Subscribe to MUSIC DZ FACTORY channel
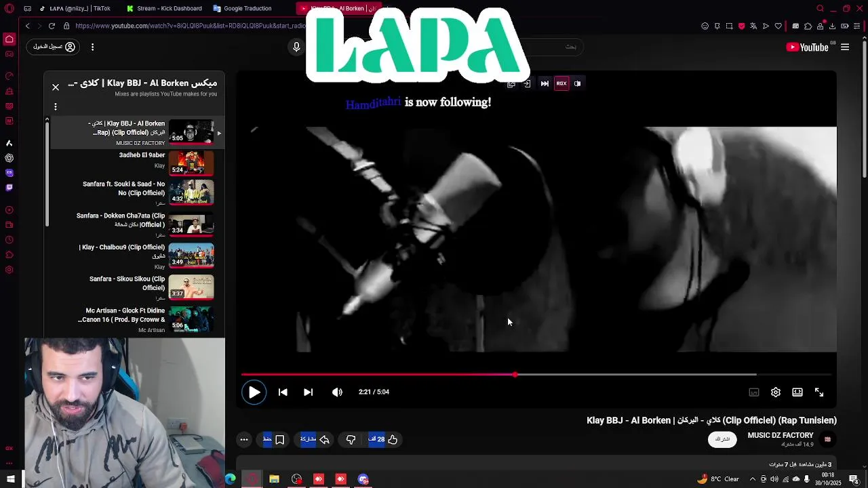The width and height of the screenshot is (868, 488). click(x=722, y=439)
